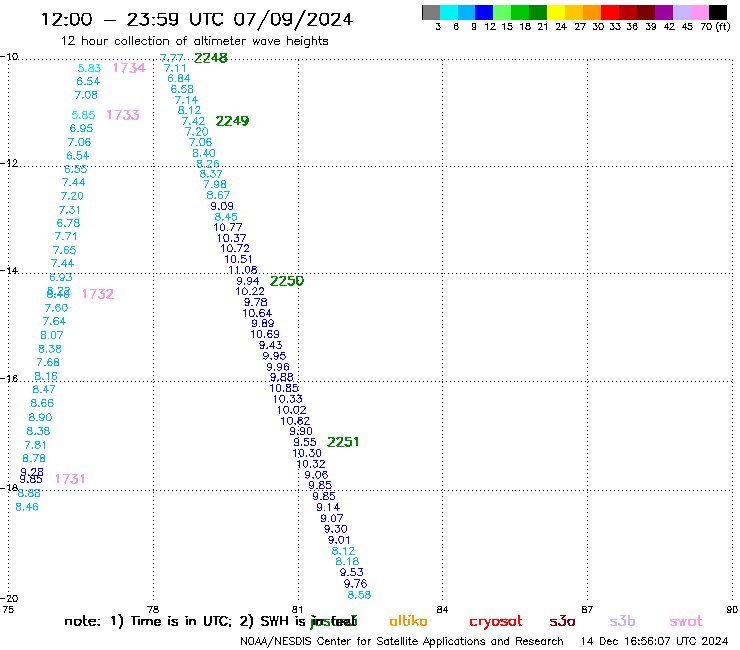Image resolution: width=740 pixels, height=650 pixels.
Task: Select the wave height value 10.69
Action: [265, 334]
